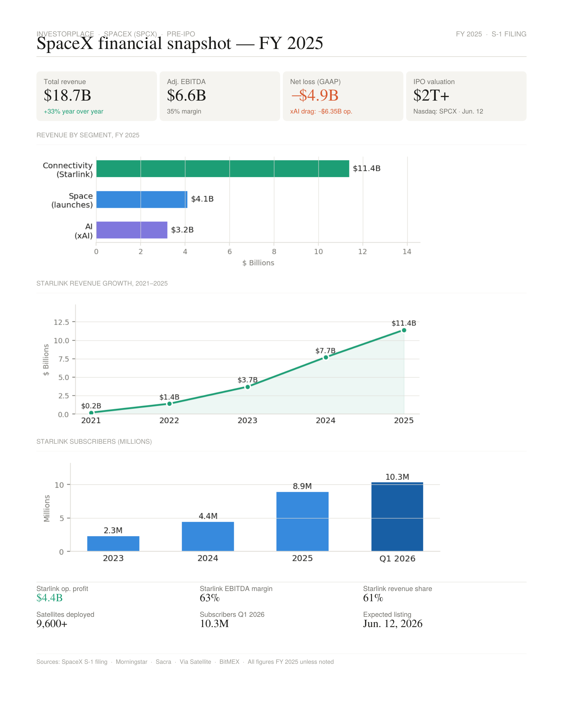
Task: Select the "$6.6B" EBITDA value
Action: point(186,95)
